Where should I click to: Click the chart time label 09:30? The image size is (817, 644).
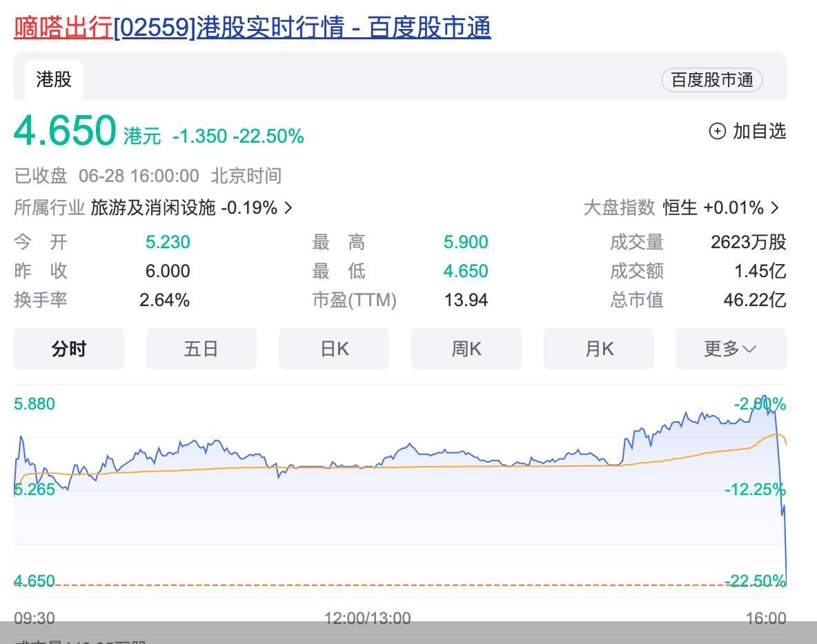[35, 618]
